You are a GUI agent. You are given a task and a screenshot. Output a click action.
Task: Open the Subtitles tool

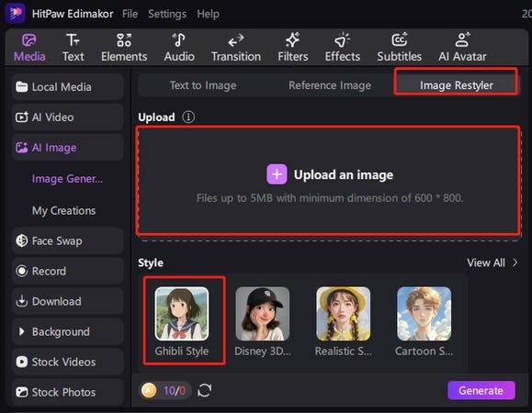[399, 48]
